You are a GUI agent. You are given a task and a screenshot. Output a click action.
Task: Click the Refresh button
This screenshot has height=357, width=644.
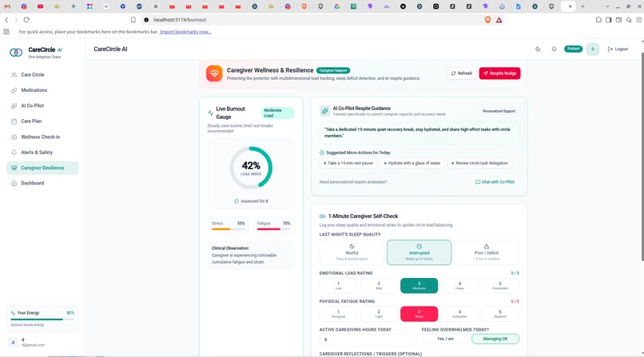pos(462,73)
